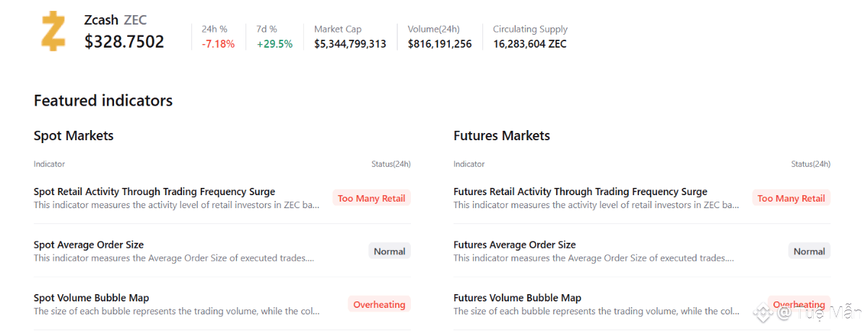Open Spot Retail Activity Through Trading Frequency Surge

click(155, 192)
